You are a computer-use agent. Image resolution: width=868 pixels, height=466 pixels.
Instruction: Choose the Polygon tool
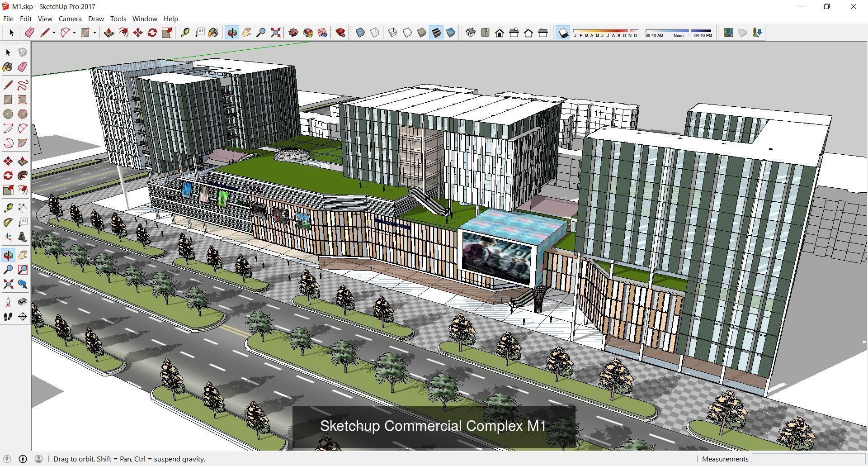point(23,114)
